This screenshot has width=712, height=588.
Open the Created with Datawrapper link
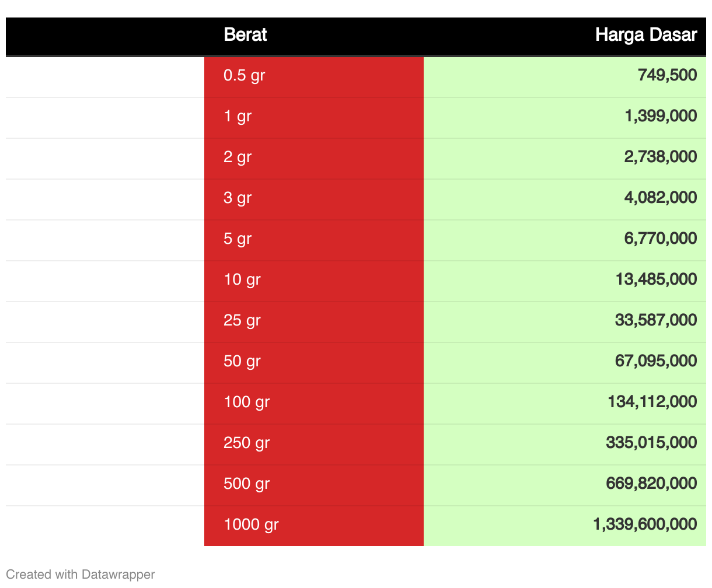[81, 574]
